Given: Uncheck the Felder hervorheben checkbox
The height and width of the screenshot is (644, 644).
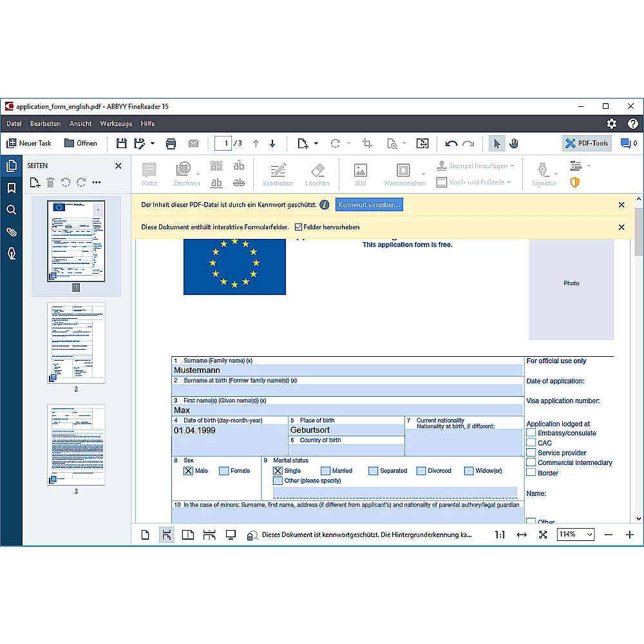Looking at the screenshot, I should click(299, 227).
